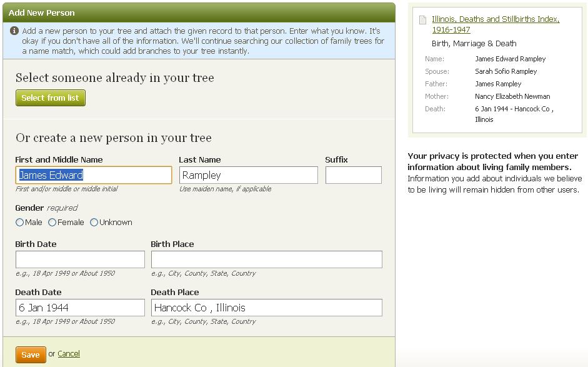Focus the empty Suffix field

(354, 175)
